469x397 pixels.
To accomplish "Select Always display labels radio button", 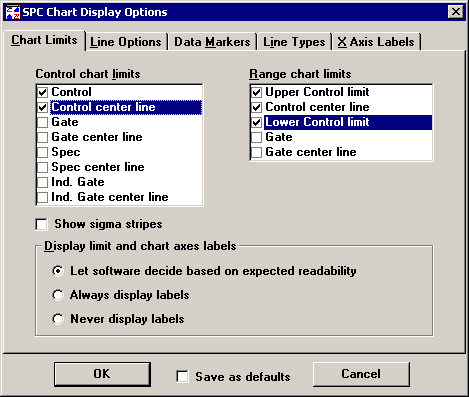I will pyautogui.click(x=58, y=295).
